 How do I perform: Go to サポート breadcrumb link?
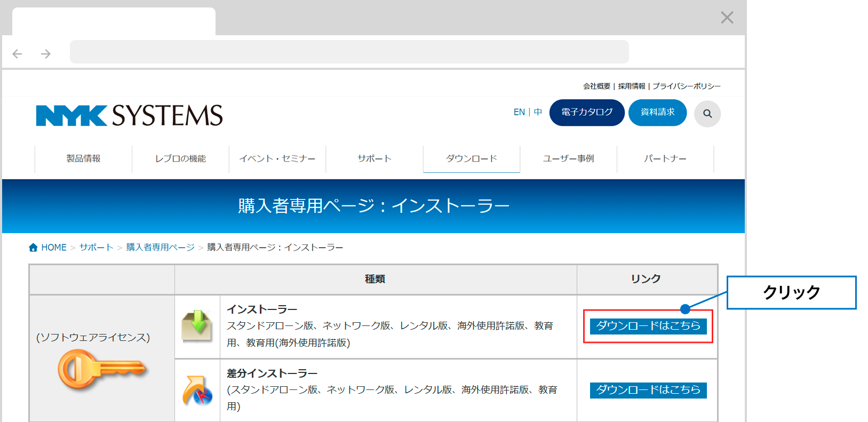(x=97, y=248)
